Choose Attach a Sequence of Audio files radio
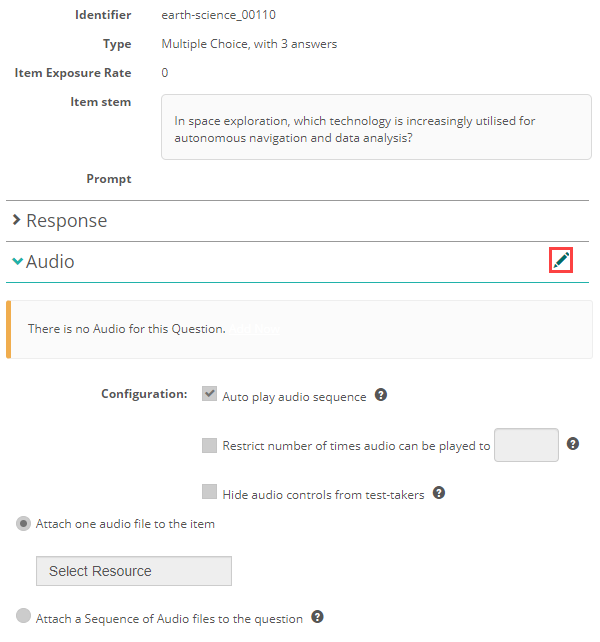This screenshot has height=642, width=600. [x=23, y=617]
